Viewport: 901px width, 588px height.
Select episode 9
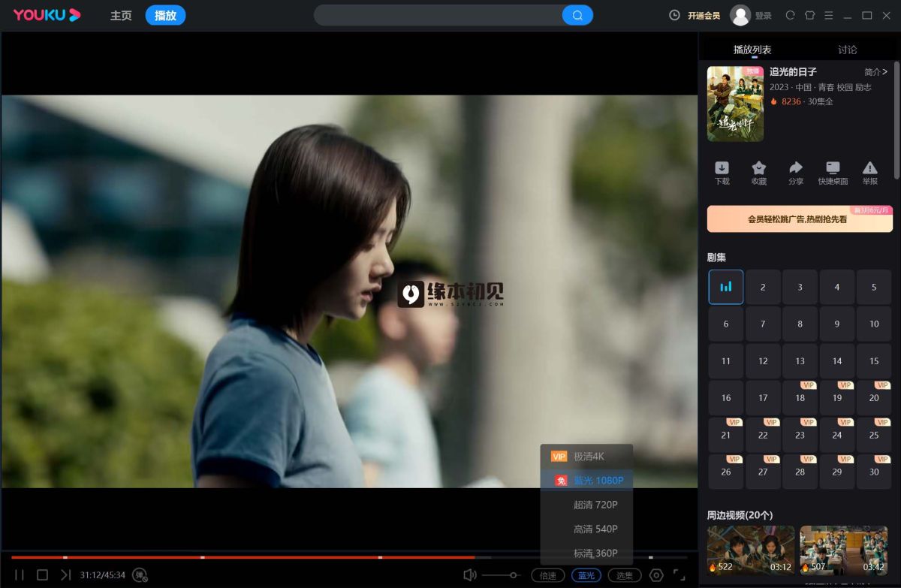coord(837,324)
